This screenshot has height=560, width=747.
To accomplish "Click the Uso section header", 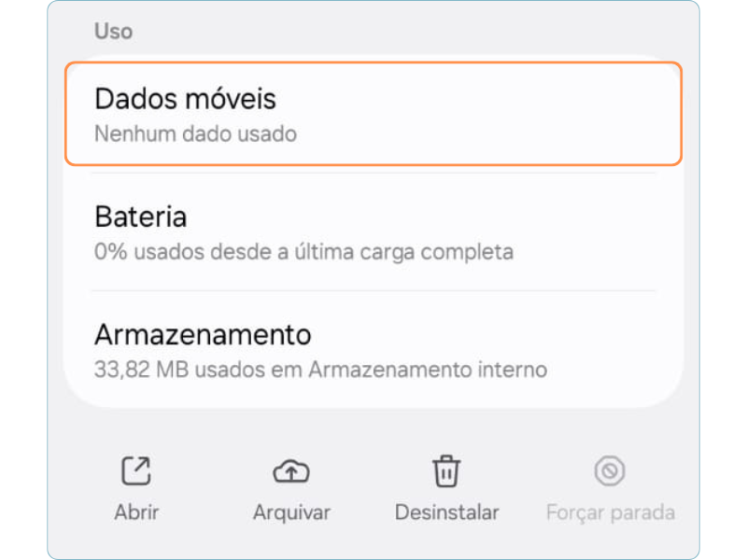I will click(x=113, y=32).
